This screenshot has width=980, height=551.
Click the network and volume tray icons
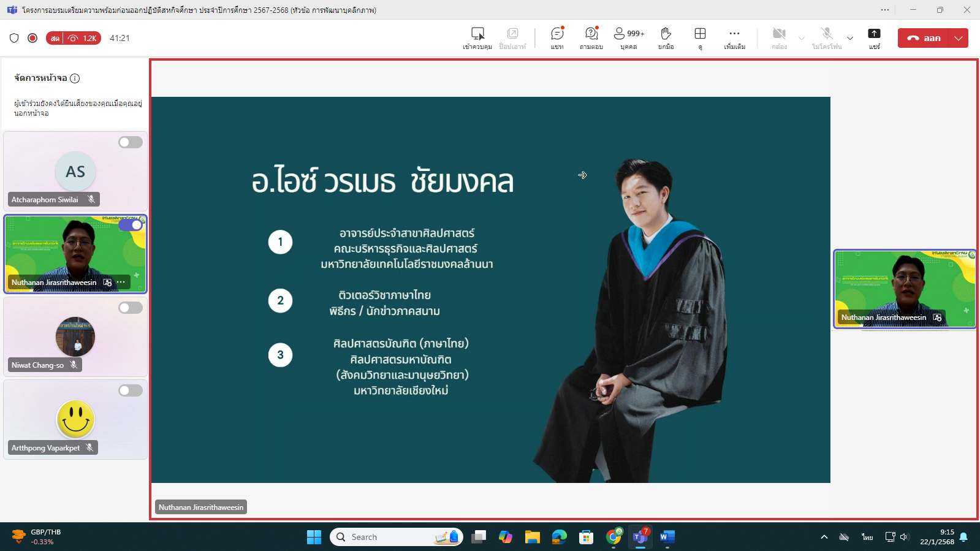897,537
